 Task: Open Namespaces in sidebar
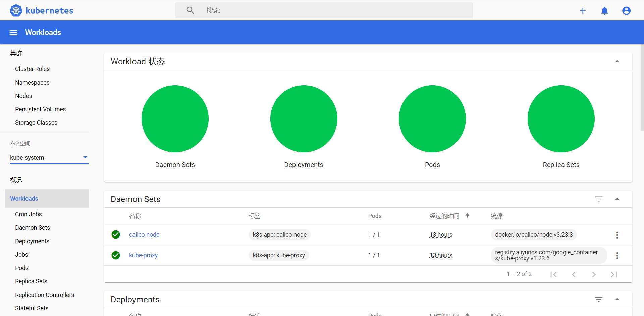point(32,83)
